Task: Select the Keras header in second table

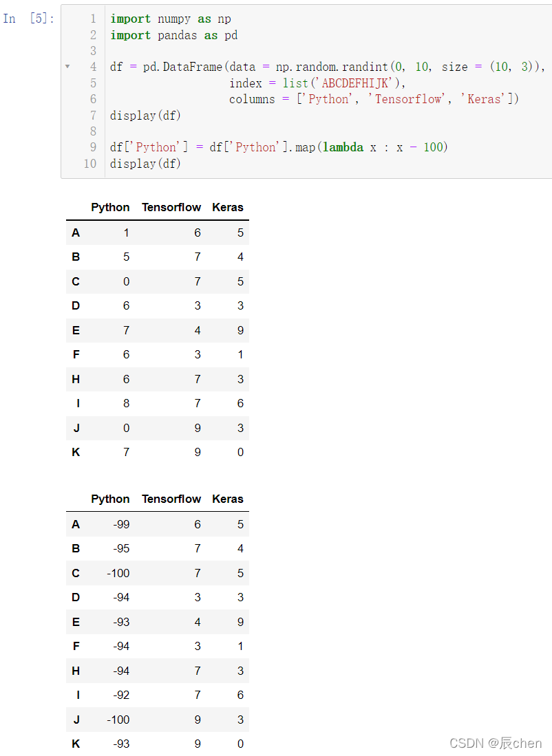Action: [x=228, y=499]
